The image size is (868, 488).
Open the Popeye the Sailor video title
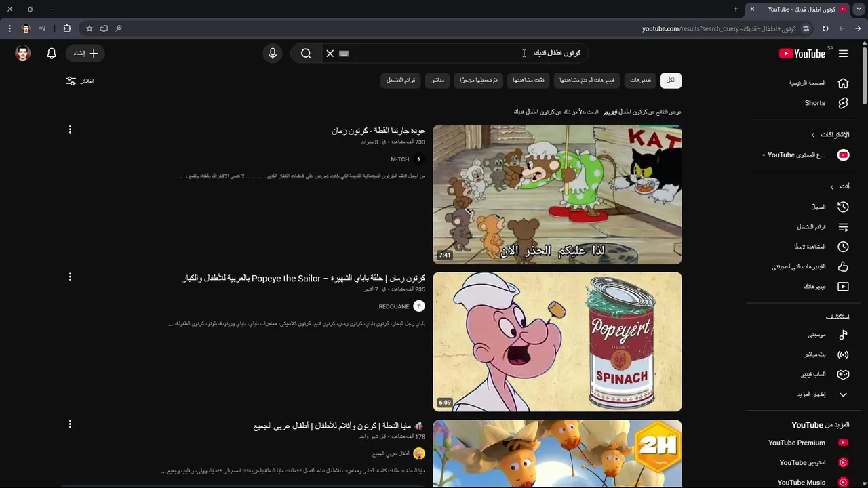(304, 279)
